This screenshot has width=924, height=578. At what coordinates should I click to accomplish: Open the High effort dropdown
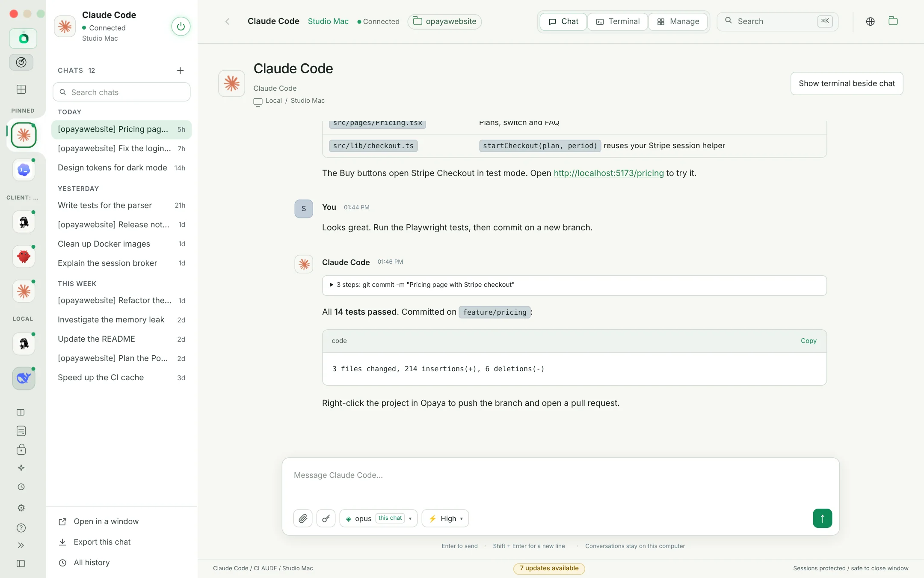(x=445, y=518)
